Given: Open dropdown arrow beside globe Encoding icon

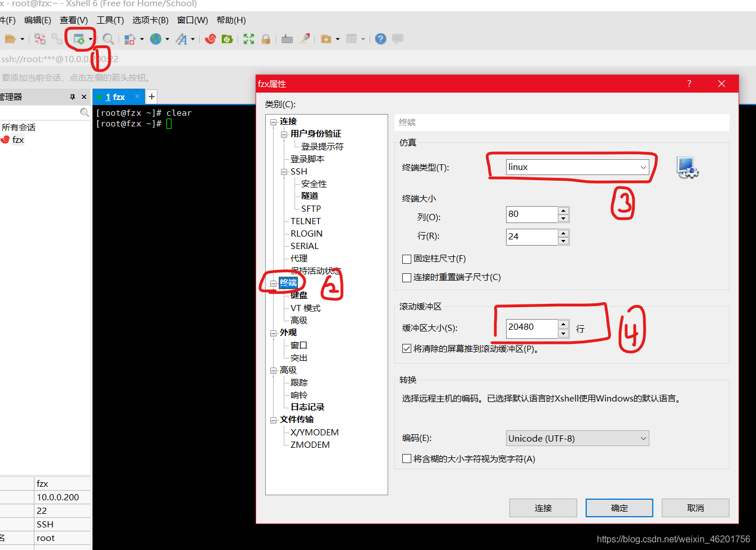Looking at the screenshot, I should 167,39.
